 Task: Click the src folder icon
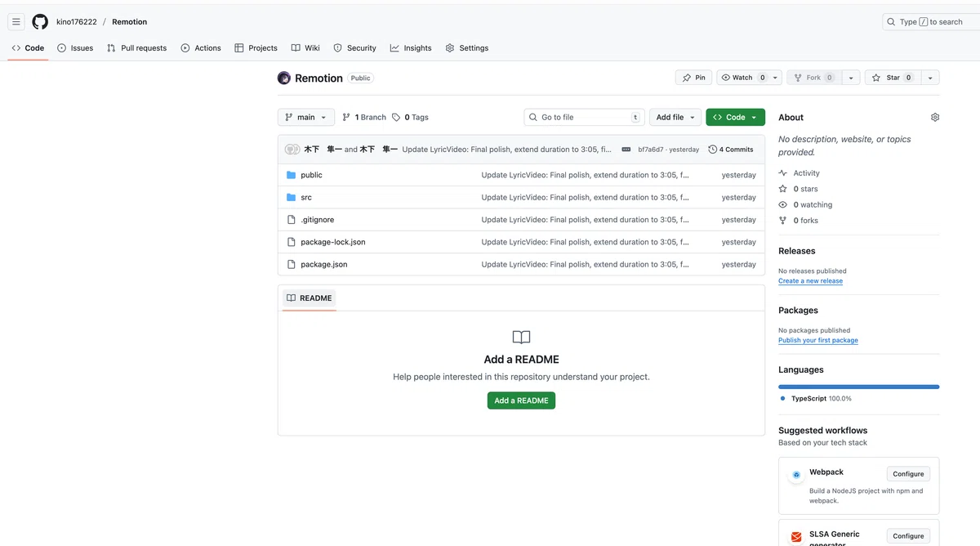292,198
